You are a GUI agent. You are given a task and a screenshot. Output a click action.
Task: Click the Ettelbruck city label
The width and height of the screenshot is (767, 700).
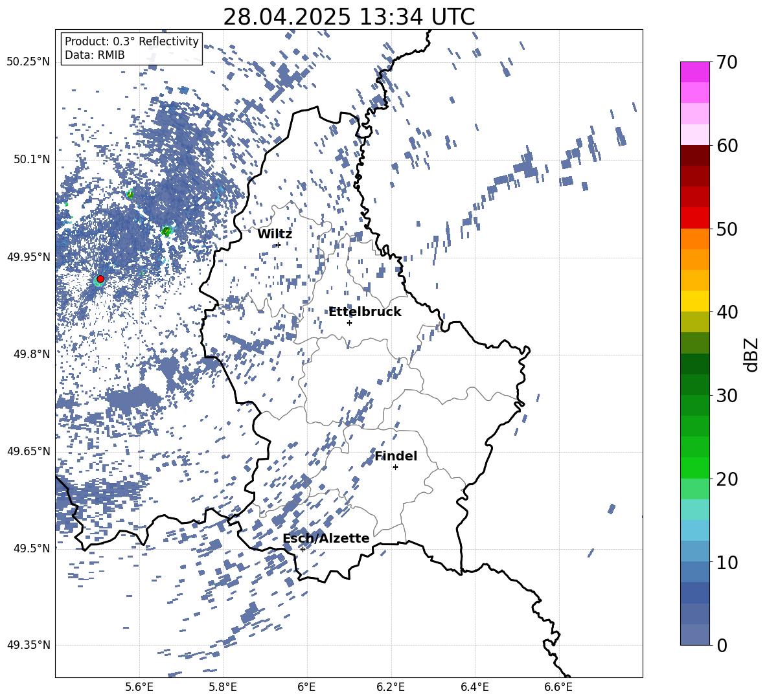coord(365,311)
